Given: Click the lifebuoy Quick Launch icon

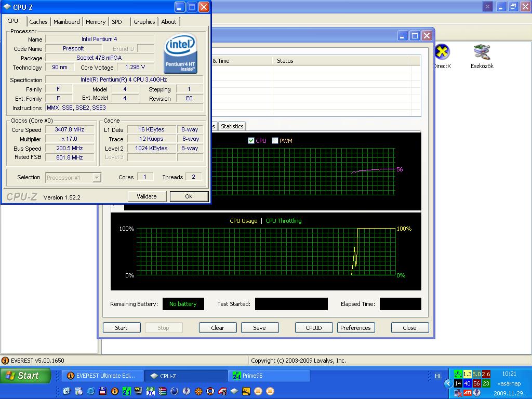Looking at the screenshot, I should pyautogui.click(x=210, y=391).
